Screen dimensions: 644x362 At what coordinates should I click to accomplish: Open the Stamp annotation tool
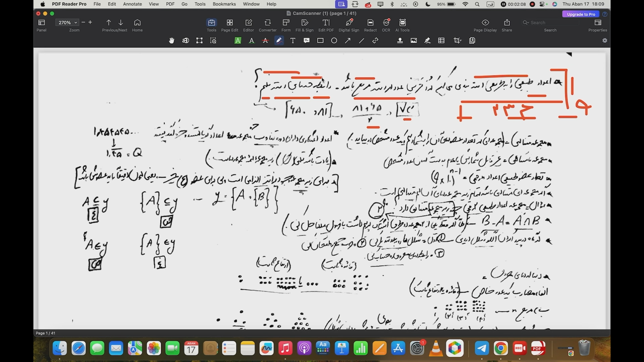(x=400, y=41)
